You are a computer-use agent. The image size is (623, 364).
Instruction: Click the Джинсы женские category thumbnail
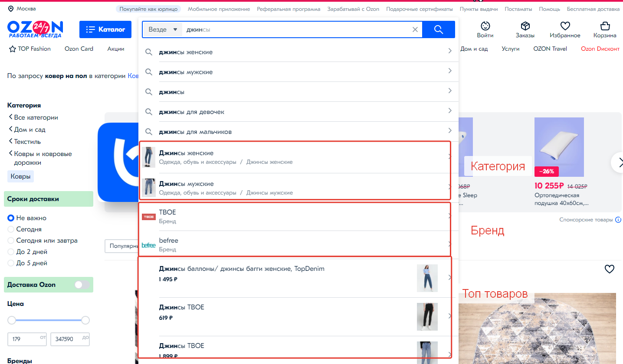point(149,157)
